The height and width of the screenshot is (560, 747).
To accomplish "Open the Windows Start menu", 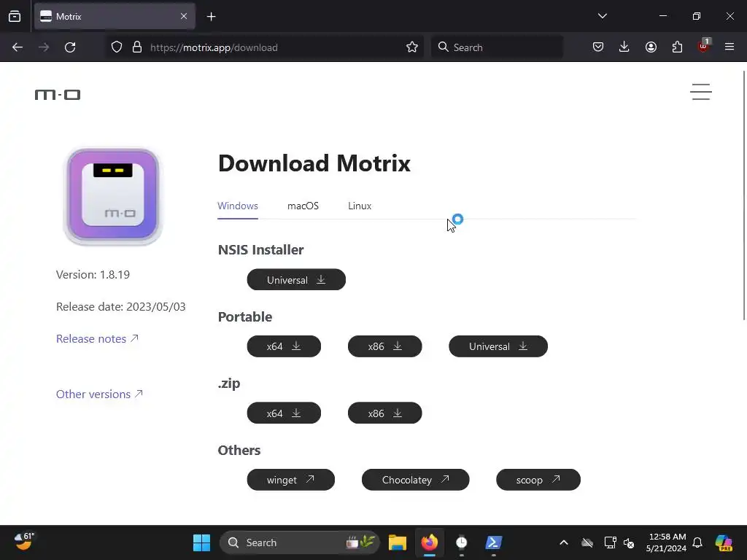I will point(201,542).
